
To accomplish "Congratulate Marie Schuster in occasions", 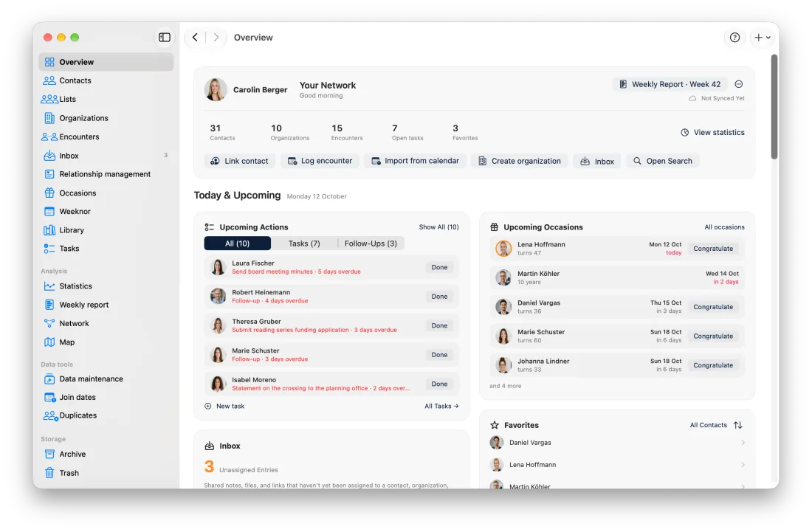I will click(x=713, y=336).
